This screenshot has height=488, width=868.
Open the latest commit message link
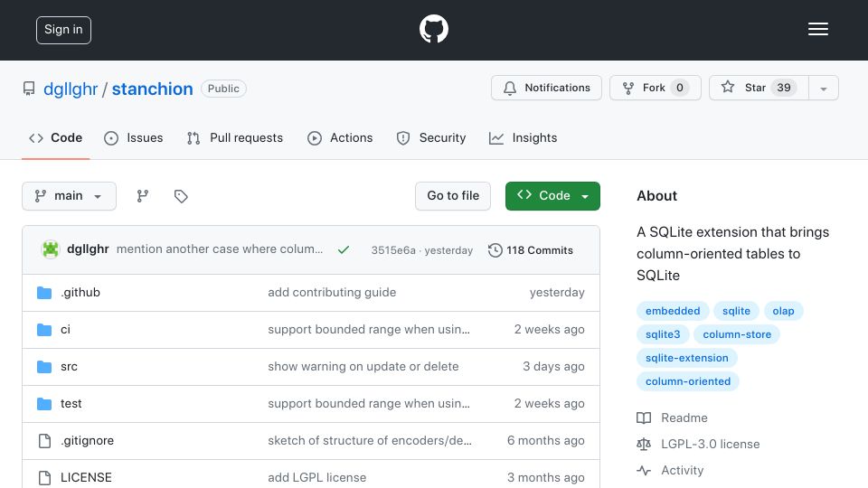220,249
